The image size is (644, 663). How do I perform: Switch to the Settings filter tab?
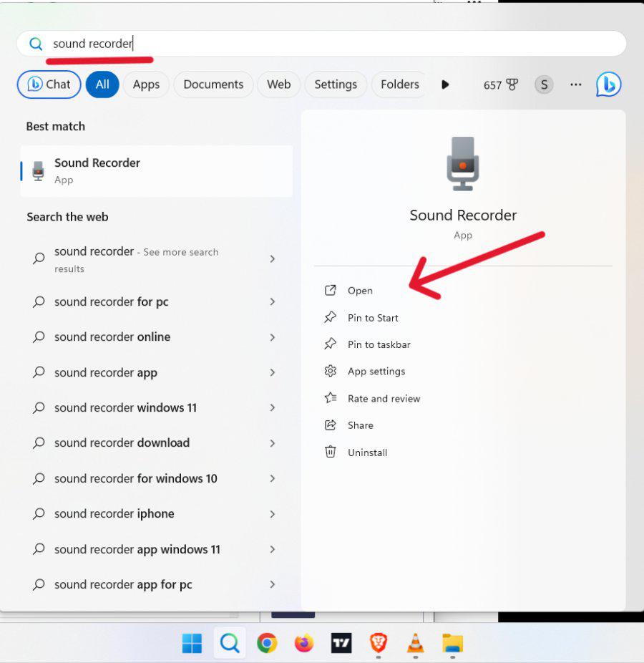click(336, 84)
